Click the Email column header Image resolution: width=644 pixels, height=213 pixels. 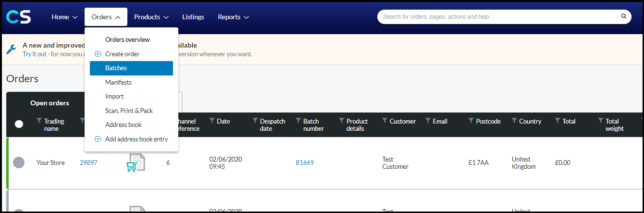(440, 121)
